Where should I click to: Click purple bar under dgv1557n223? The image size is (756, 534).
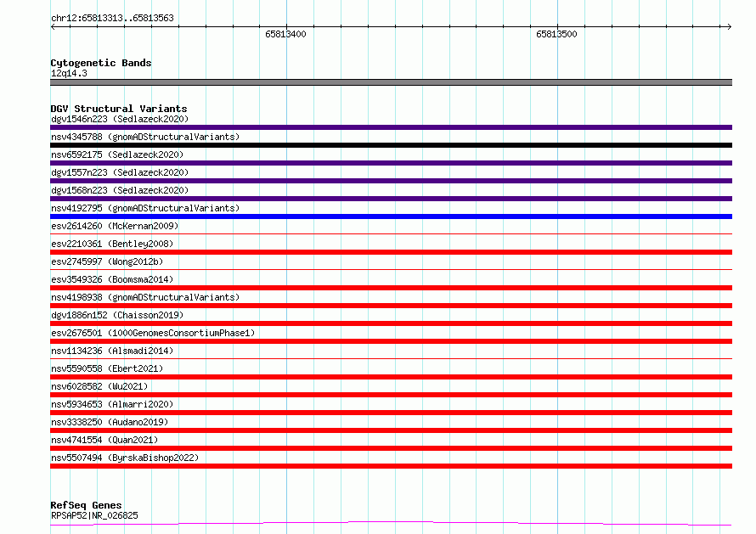(391, 181)
